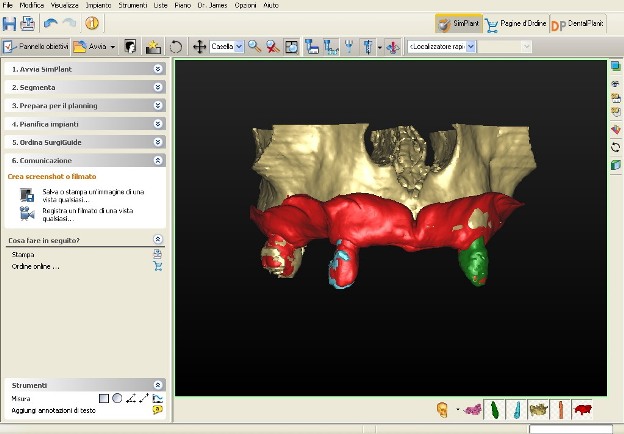Select the four-arrow pan tool

199,47
